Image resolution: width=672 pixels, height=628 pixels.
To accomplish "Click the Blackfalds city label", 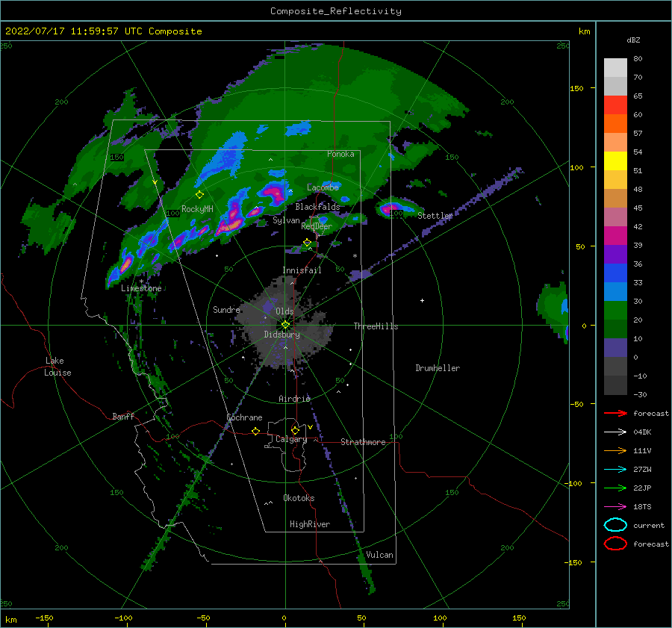I will pyautogui.click(x=317, y=207).
